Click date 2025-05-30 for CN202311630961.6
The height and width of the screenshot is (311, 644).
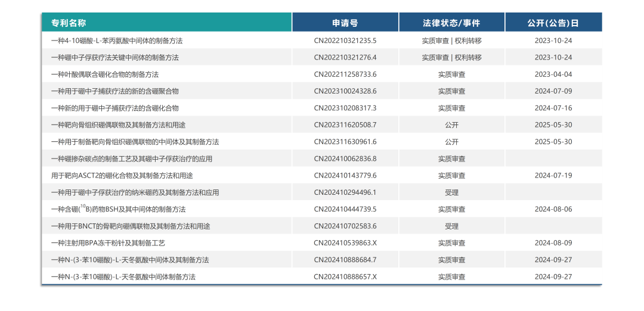pyautogui.click(x=553, y=142)
